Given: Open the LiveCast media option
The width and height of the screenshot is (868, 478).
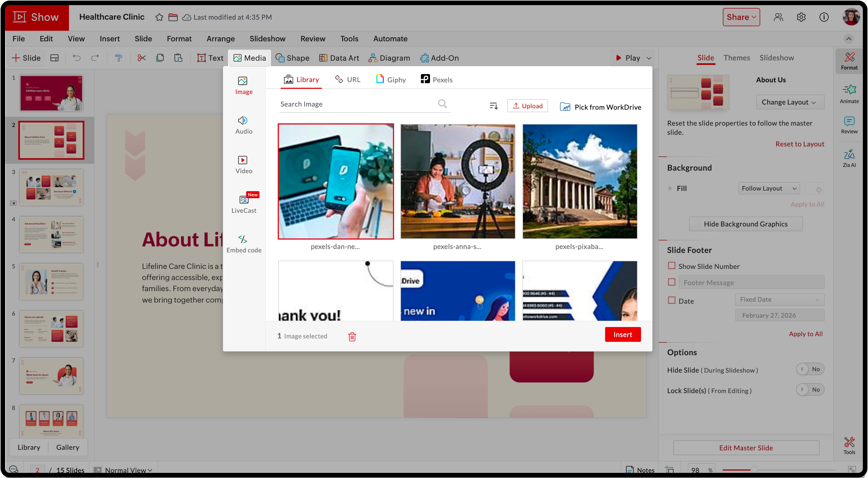Looking at the screenshot, I should pyautogui.click(x=243, y=204).
